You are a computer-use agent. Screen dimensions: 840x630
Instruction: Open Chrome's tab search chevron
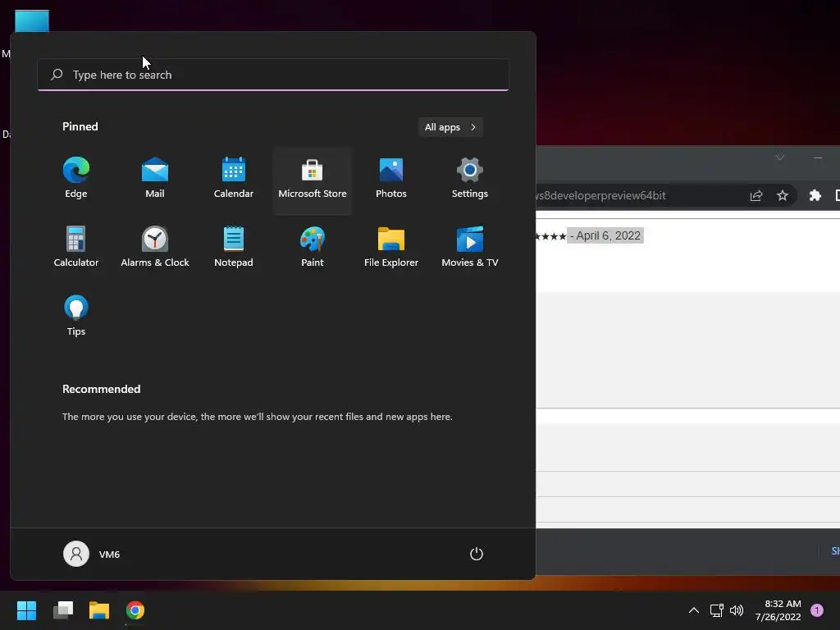[x=780, y=157]
